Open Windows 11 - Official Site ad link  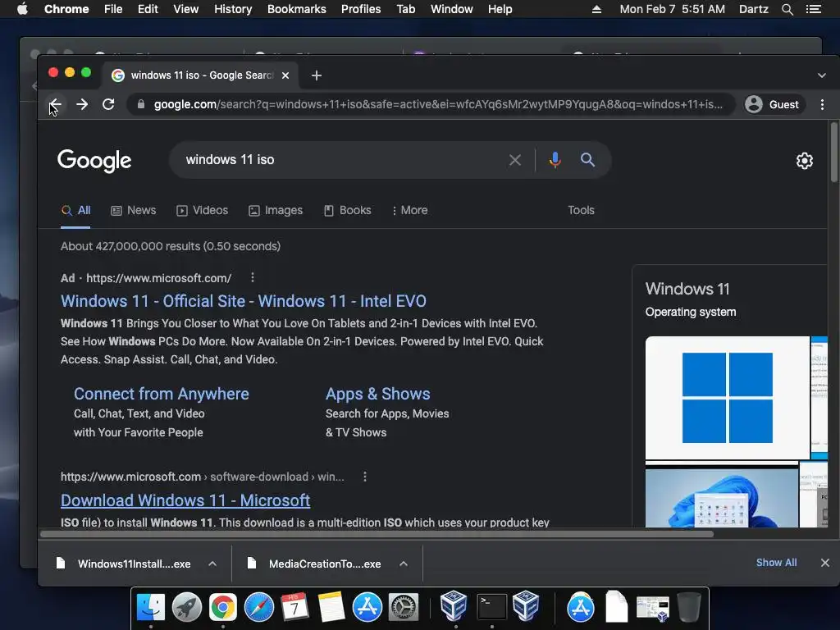pyautogui.click(x=243, y=301)
